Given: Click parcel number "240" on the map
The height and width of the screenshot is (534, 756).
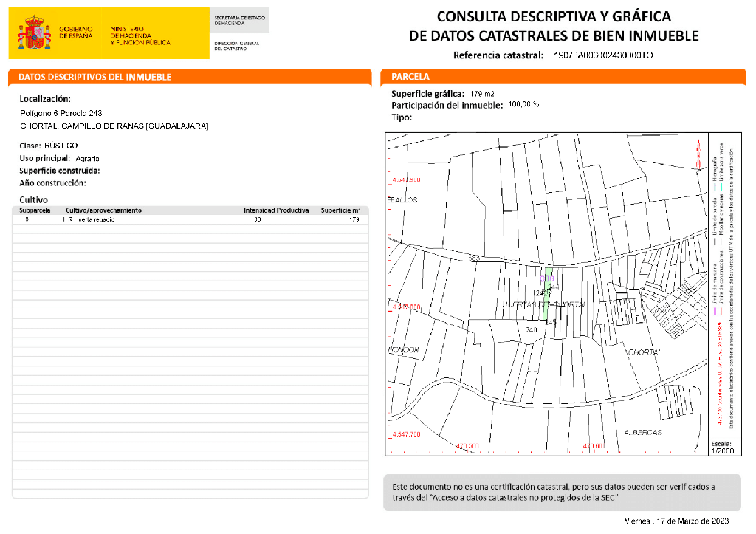Looking at the screenshot, I should pyautogui.click(x=532, y=330).
